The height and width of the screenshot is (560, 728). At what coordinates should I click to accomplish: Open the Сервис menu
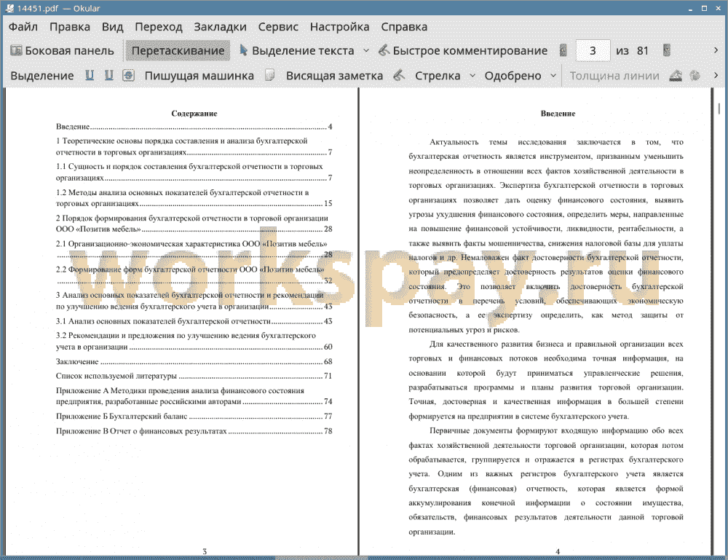[x=278, y=27]
